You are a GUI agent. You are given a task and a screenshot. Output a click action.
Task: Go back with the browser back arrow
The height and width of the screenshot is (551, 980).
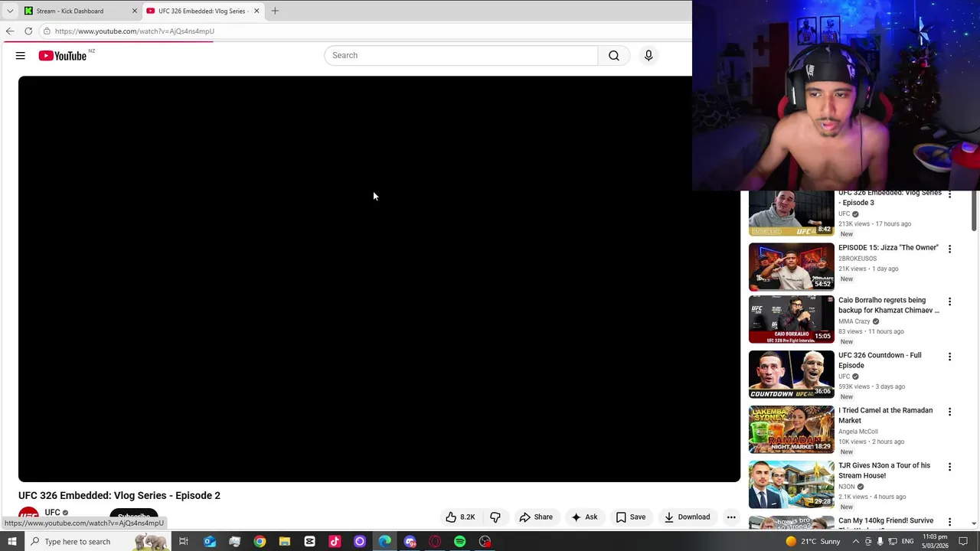[x=9, y=31]
